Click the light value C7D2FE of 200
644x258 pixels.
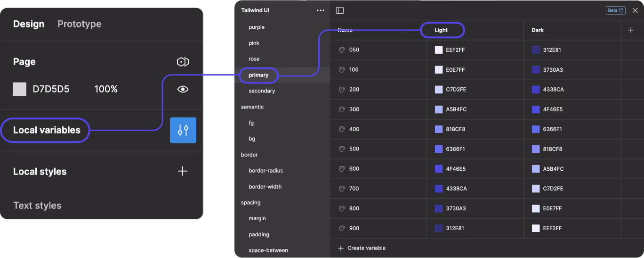[x=456, y=90]
